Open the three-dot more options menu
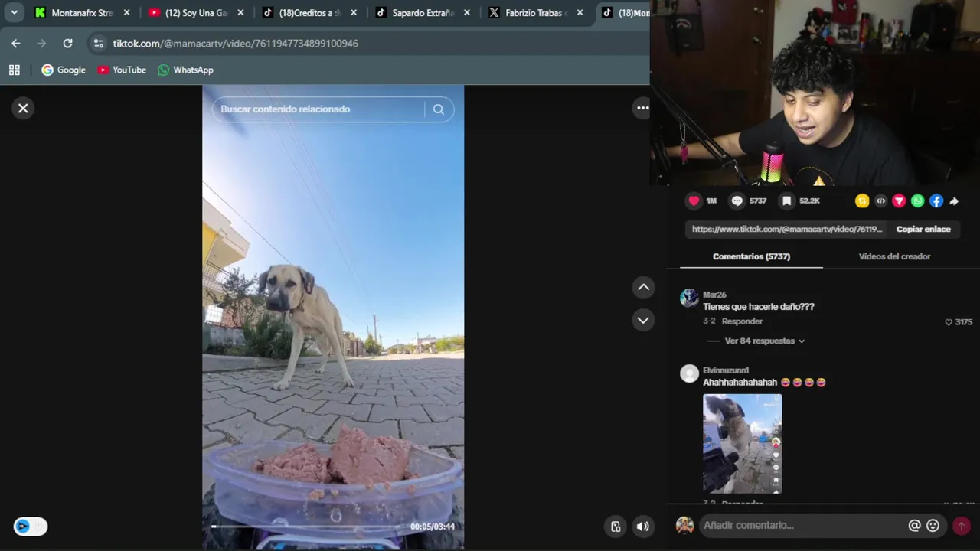 click(x=643, y=108)
